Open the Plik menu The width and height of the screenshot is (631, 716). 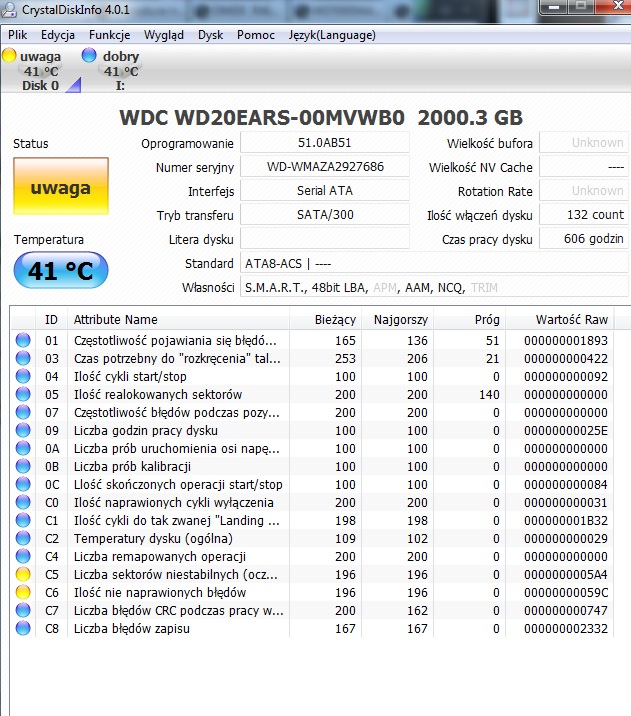pos(17,35)
